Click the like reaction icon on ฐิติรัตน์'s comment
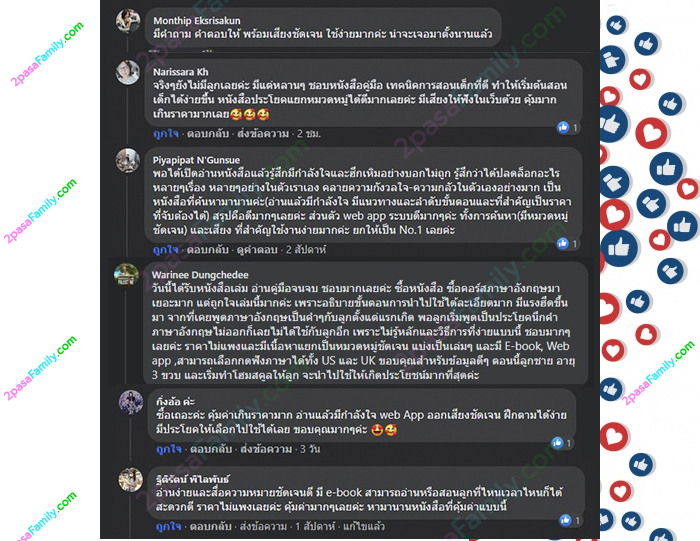The height and width of the screenshot is (541, 700). click(565, 520)
